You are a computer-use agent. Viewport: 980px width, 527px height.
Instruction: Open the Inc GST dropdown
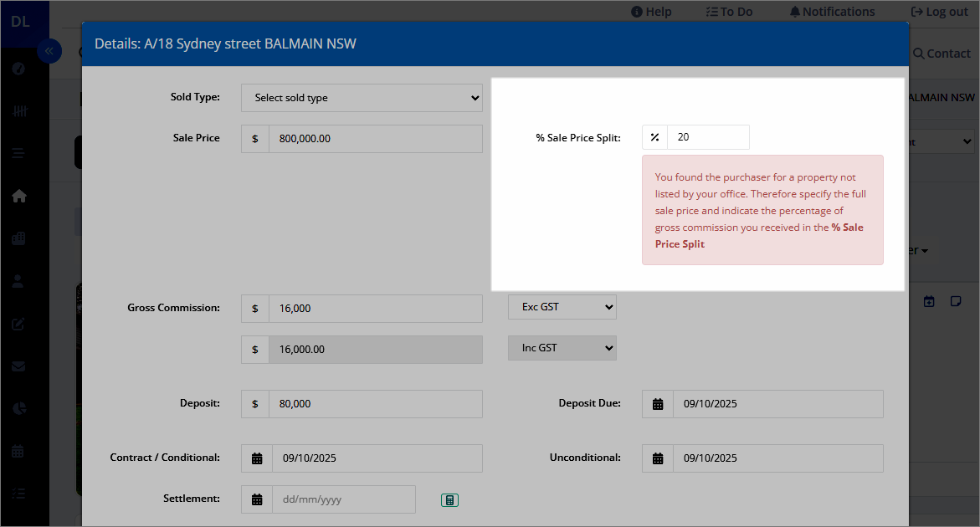pyautogui.click(x=562, y=349)
